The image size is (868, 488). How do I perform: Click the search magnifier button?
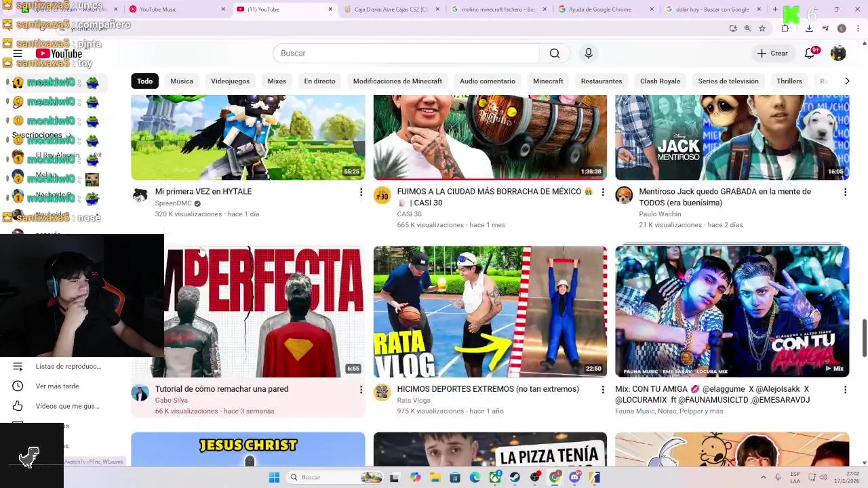click(555, 54)
